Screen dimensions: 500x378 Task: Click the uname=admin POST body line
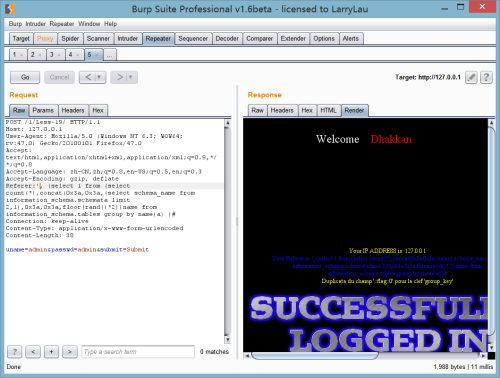(77, 250)
